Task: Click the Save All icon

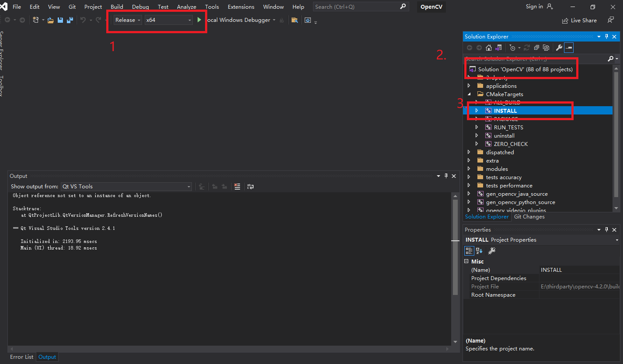Action: point(70,20)
